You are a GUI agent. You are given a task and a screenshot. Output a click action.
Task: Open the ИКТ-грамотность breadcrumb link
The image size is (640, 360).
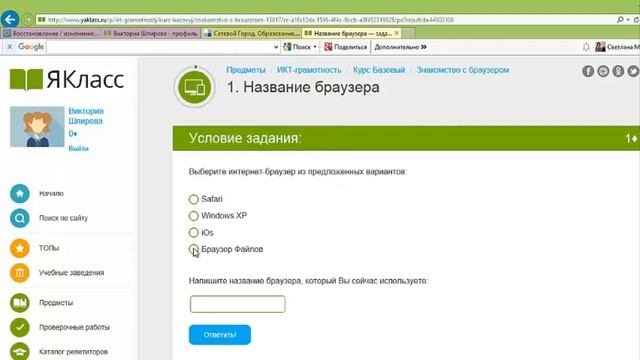[309, 70]
